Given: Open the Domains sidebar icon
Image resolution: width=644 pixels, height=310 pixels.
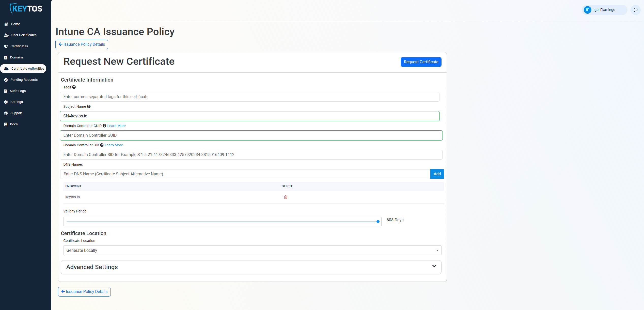Looking at the screenshot, I should [6, 57].
